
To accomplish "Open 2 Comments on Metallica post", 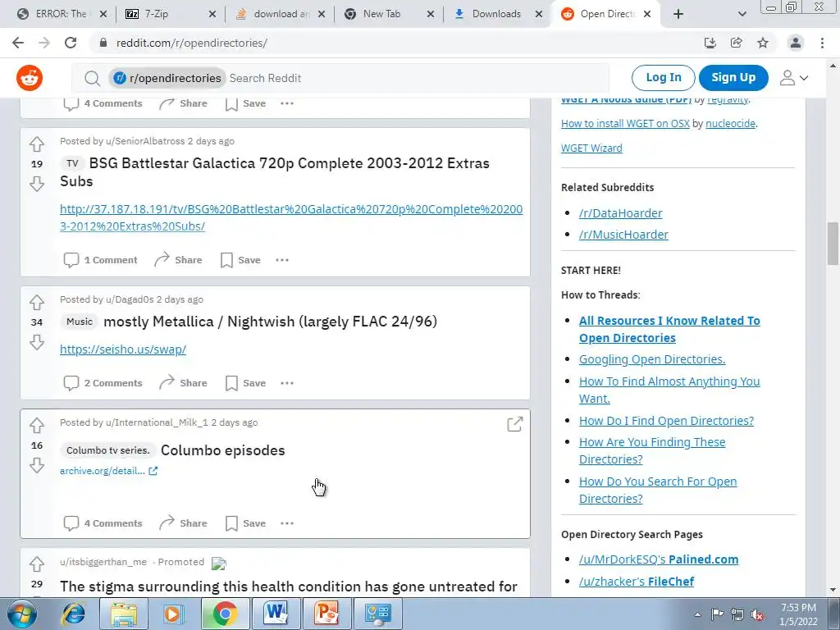I will coord(103,383).
